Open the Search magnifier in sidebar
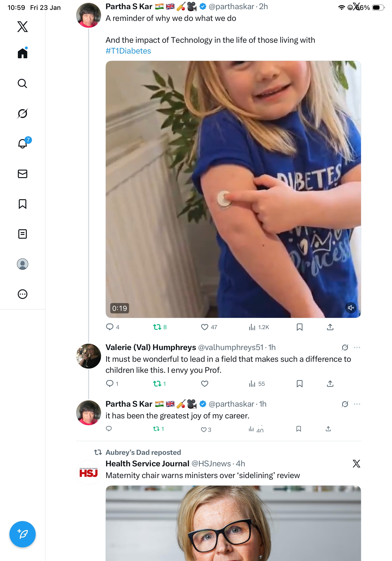 click(x=23, y=83)
